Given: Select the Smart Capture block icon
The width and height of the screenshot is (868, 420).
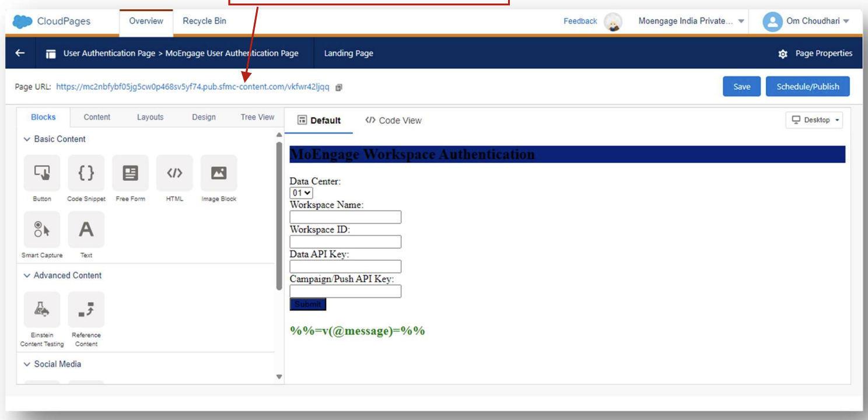Looking at the screenshot, I should click(42, 229).
